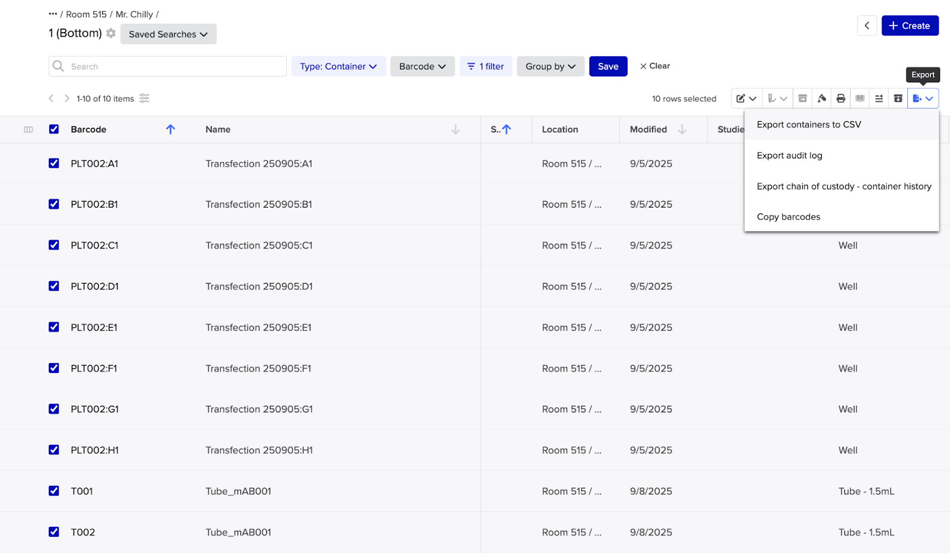Click the archive containers icon
This screenshot has height=560, width=950.
pyautogui.click(x=897, y=98)
